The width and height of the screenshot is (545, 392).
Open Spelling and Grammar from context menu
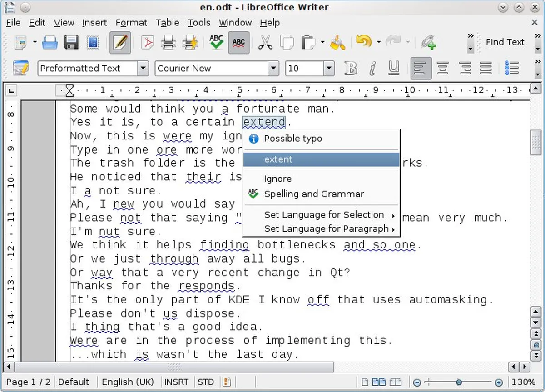[322, 194]
